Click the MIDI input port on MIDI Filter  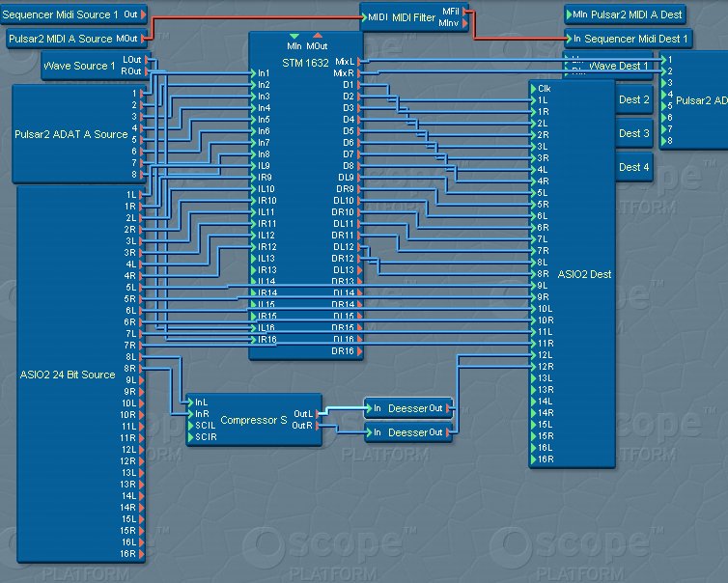point(364,17)
